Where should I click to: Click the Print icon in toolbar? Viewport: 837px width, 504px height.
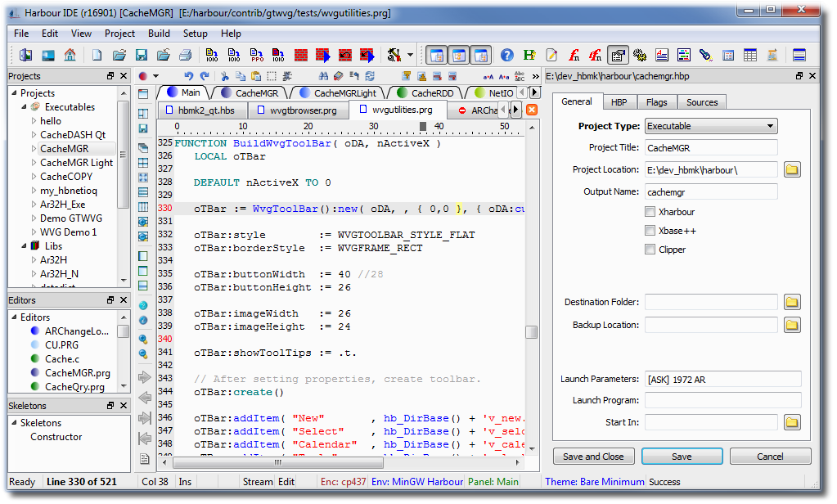(x=185, y=56)
